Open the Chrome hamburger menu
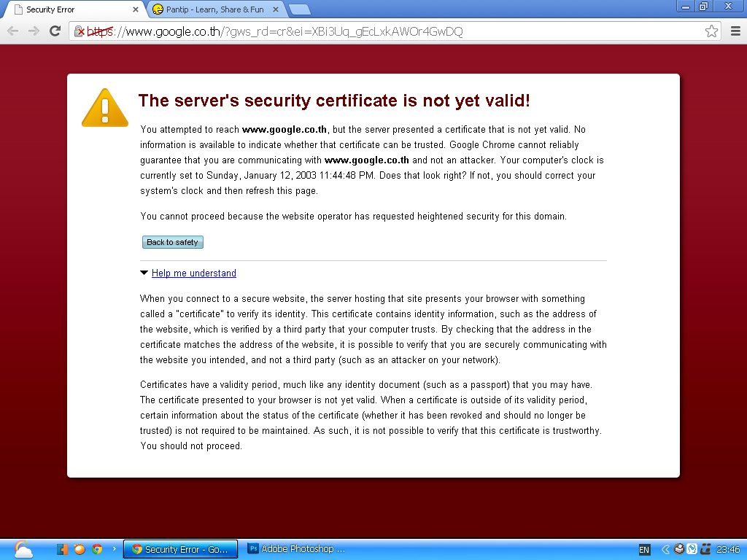 735,31
